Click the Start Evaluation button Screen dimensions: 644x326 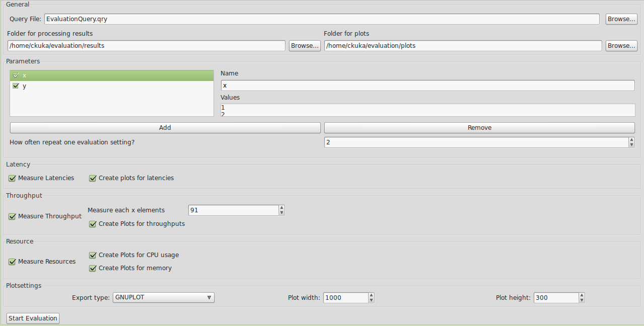[x=33, y=318]
